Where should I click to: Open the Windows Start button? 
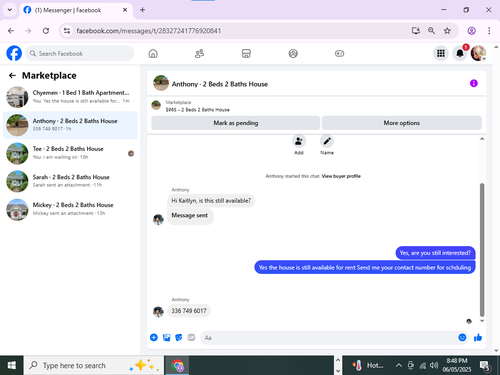[x=12, y=365]
